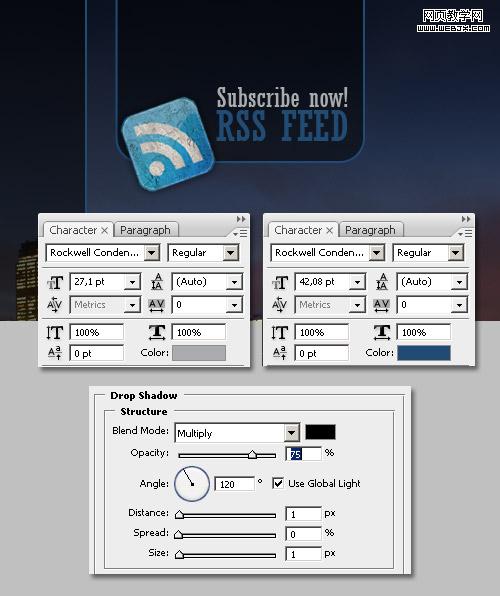500x596 pixels.
Task: Click the RSS feed icon in artwork
Action: [x=167, y=144]
